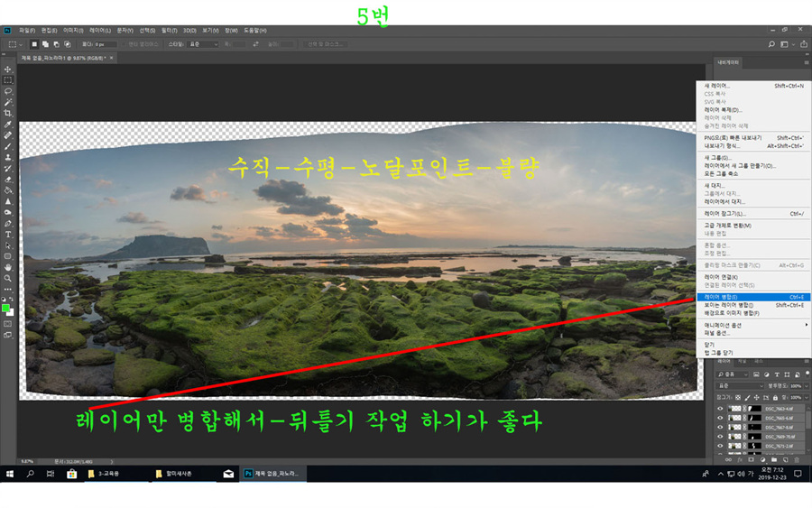Select the Eyedropper tool

8,125
